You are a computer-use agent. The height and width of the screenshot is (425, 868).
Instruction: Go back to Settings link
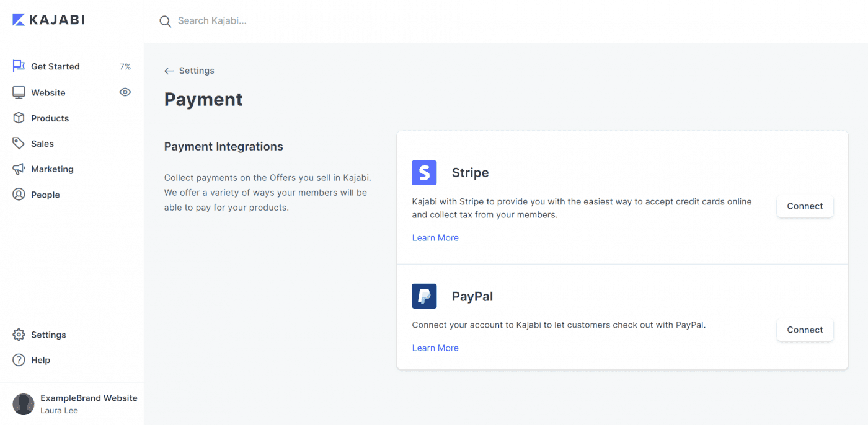click(197, 71)
